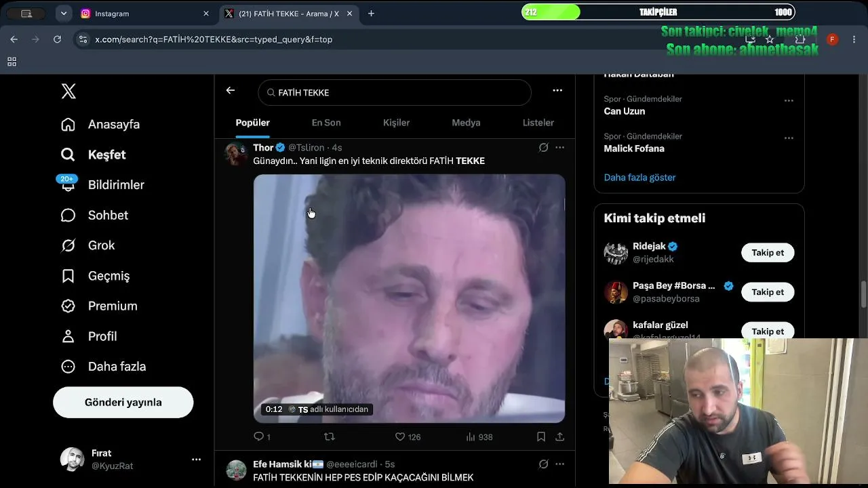The width and height of the screenshot is (868, 488).
Task: Open Efe Hamsik's profile avatar
Action: pyautogui.click(x=236, y=470)
